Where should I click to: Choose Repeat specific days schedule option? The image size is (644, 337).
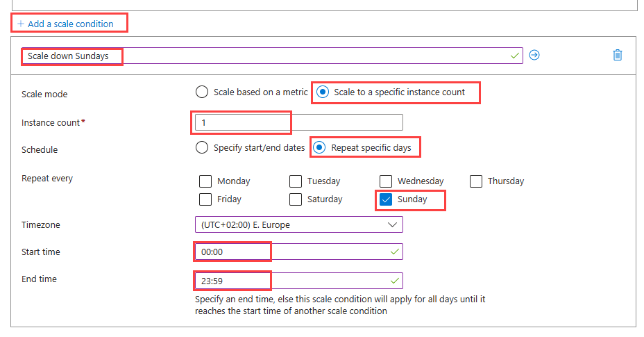coord(320,147)
